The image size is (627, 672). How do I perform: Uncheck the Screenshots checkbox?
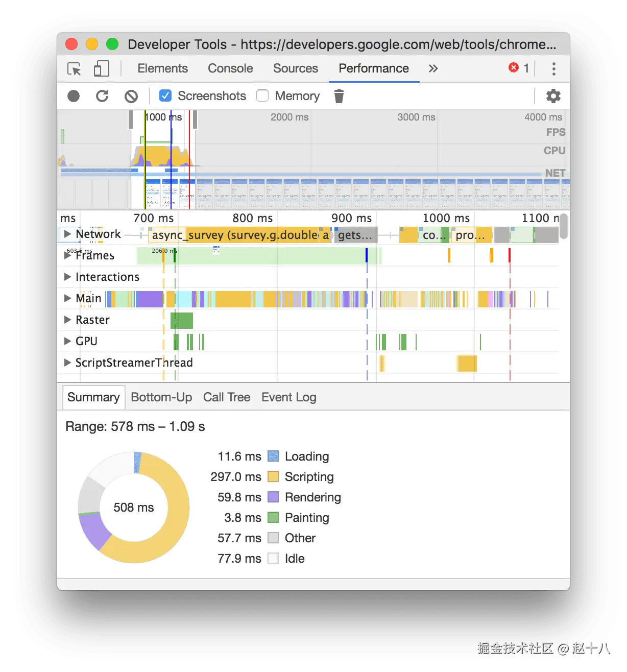165,95
